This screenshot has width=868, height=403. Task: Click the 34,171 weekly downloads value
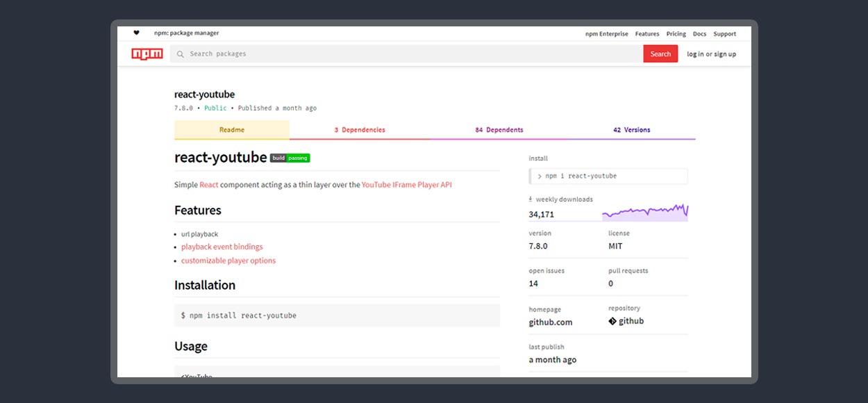(542, 215)
